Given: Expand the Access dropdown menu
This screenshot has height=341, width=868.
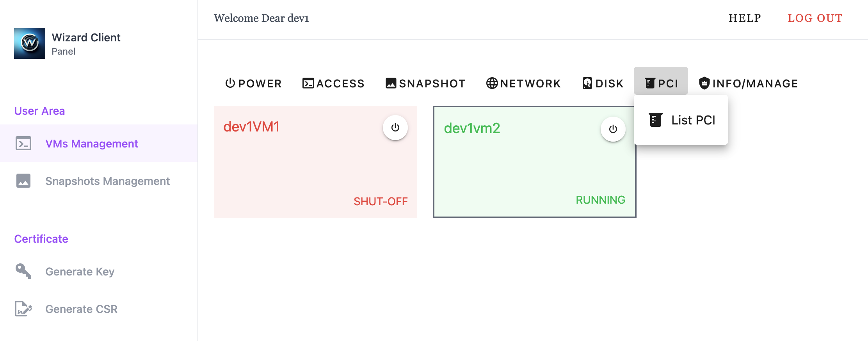Looking at the screenshot, I should [333, 83].
